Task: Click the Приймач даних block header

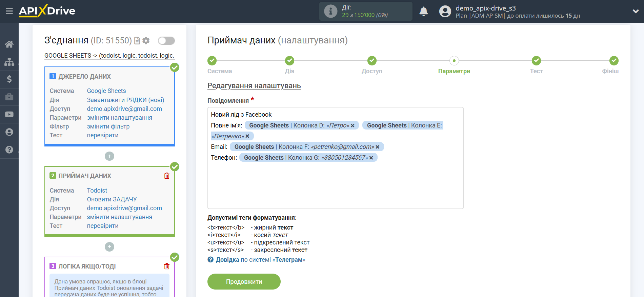Action: [x=85, y=176]
